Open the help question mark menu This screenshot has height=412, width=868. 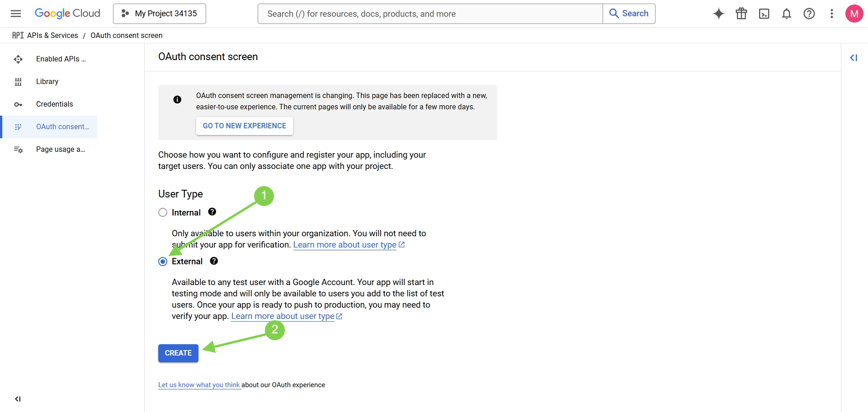pyautogui.click(x=809, y=14)
